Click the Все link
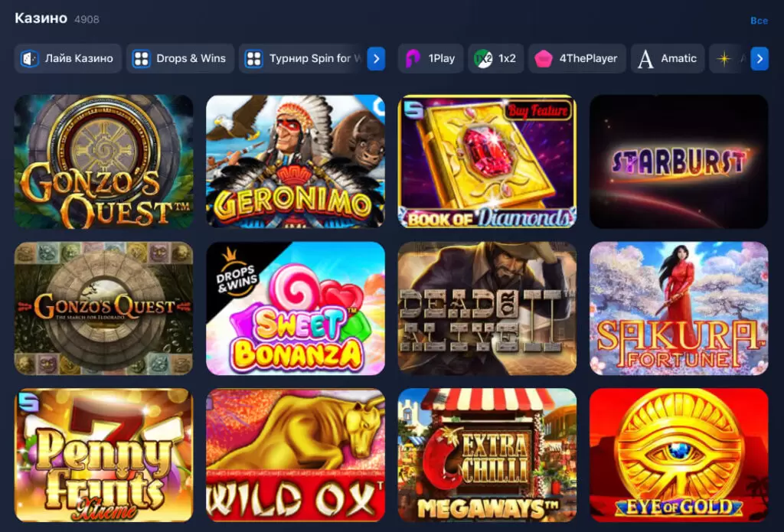 758,21
